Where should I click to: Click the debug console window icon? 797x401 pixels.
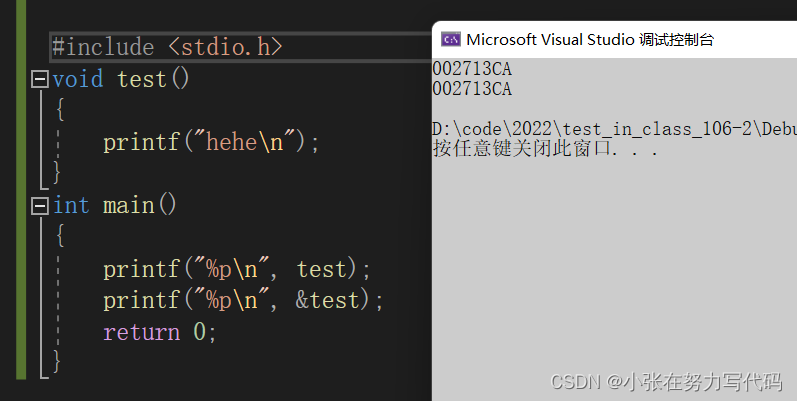tap(450, 39)
